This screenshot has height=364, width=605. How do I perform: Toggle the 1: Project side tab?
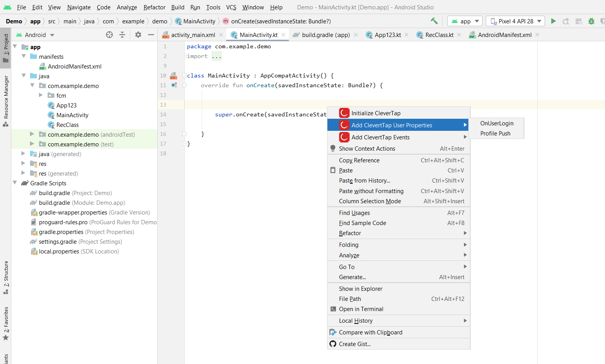(x=6, y=48)
